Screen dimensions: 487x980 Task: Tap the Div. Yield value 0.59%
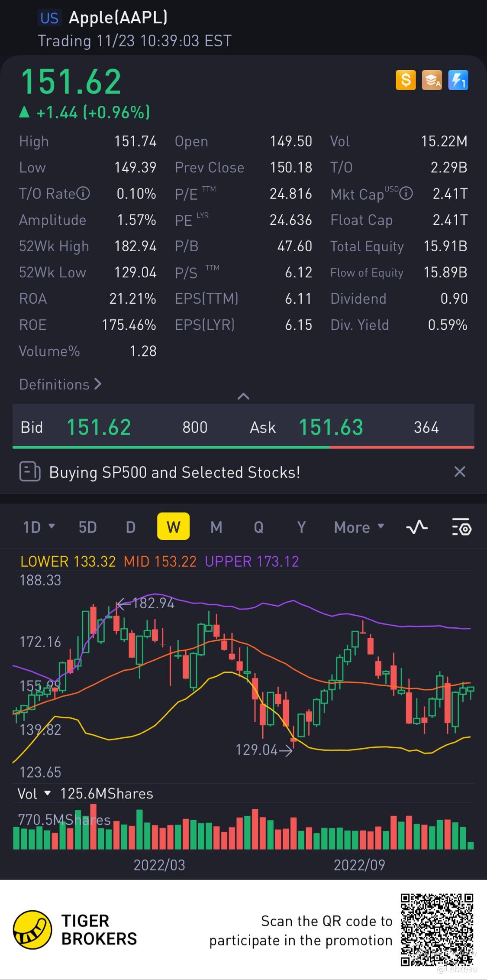tap(448, 325)
